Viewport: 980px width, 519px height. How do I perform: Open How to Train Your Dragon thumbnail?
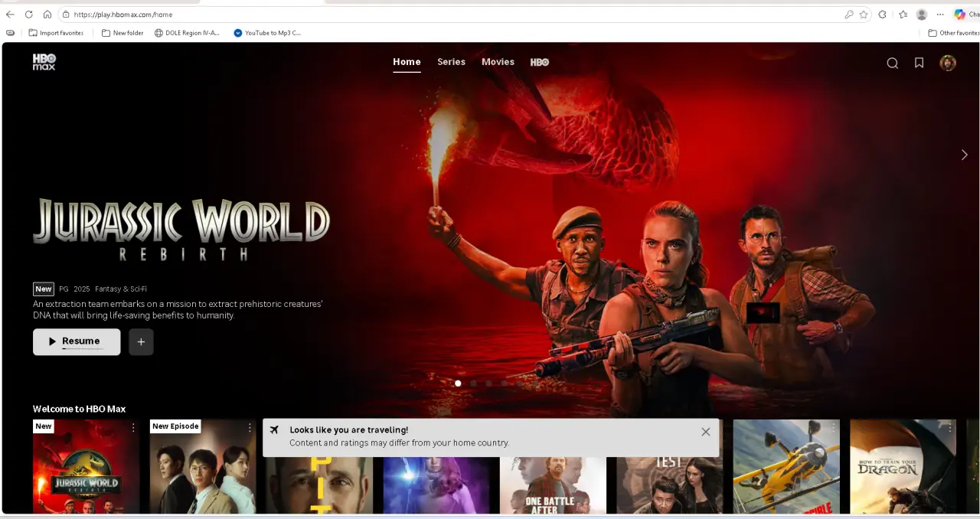pos(903,466)
